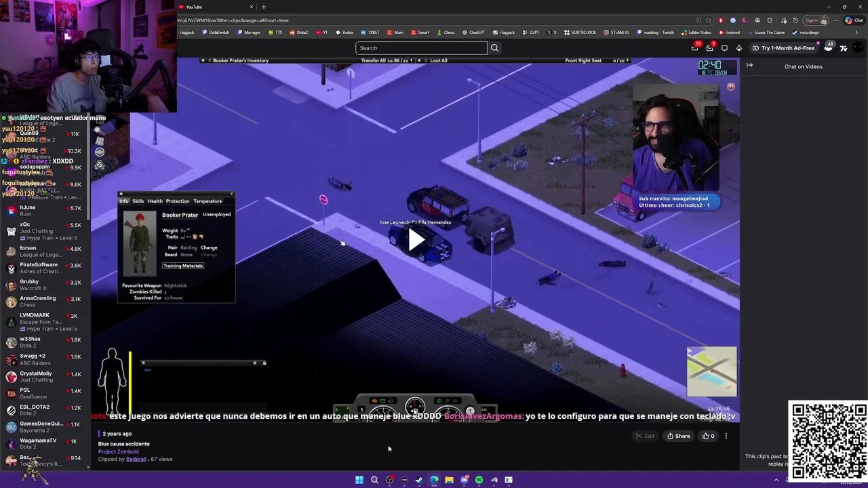Open PGL channel in sidebar
The width and height of the screenshot is (868, 488).
[45, 393]
